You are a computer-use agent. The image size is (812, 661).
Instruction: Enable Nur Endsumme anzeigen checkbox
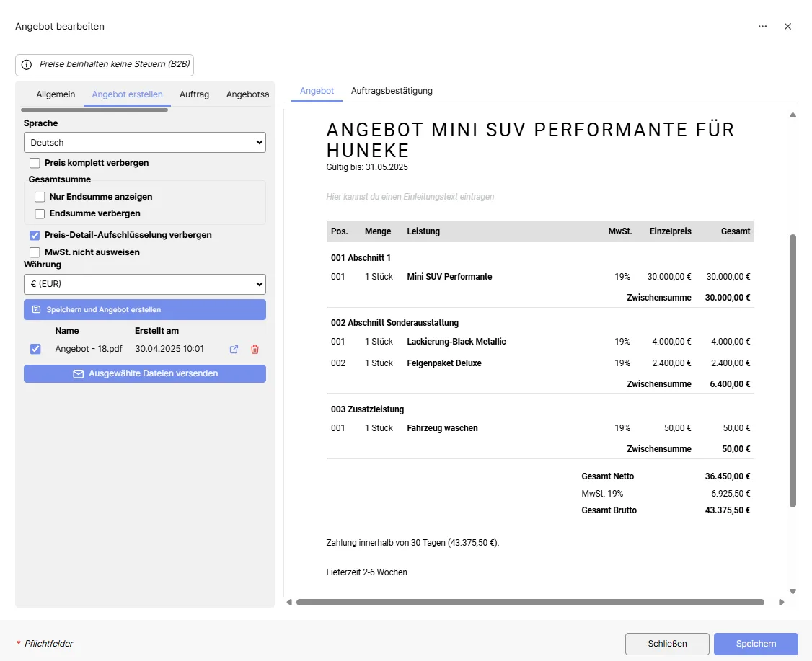40,197
